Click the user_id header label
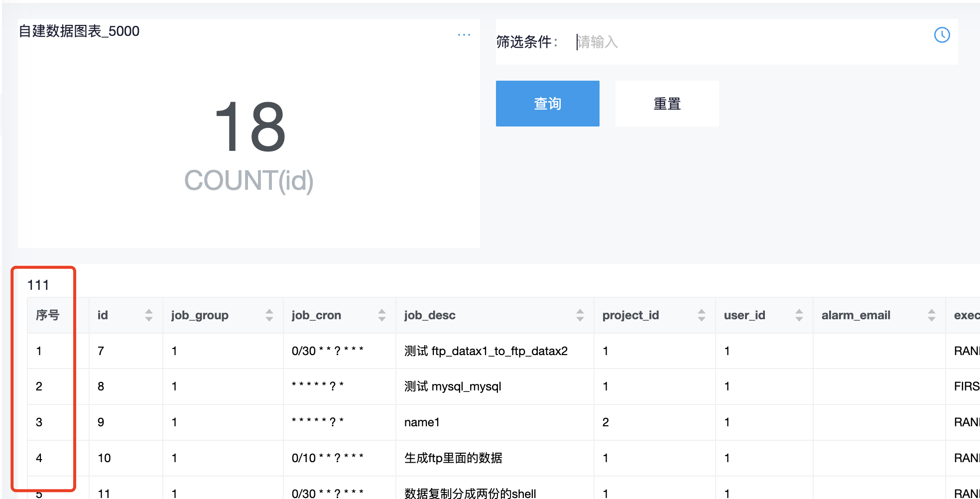980x499 pixels. 744,315
